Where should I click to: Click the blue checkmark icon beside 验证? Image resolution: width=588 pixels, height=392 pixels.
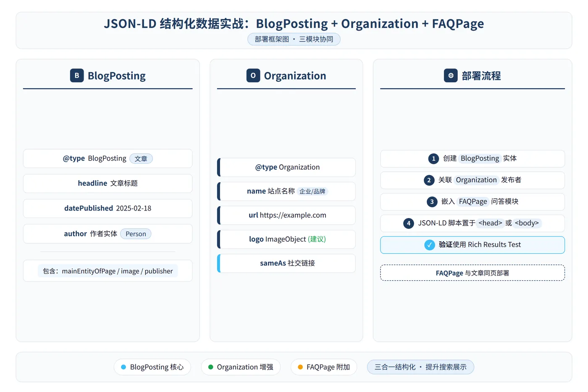[430, 245]
